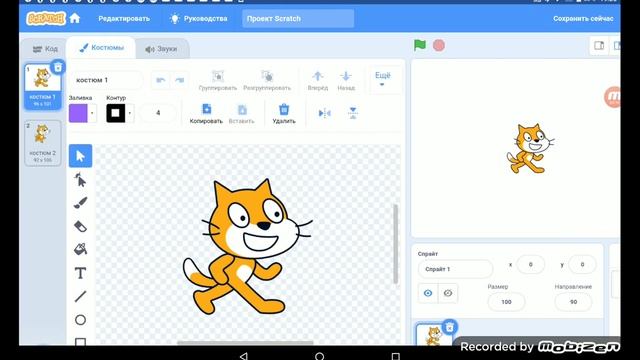640x360 pixels.
Task: Click the x coordinate field
Action: pyautogui.click(x=531, y=265)
